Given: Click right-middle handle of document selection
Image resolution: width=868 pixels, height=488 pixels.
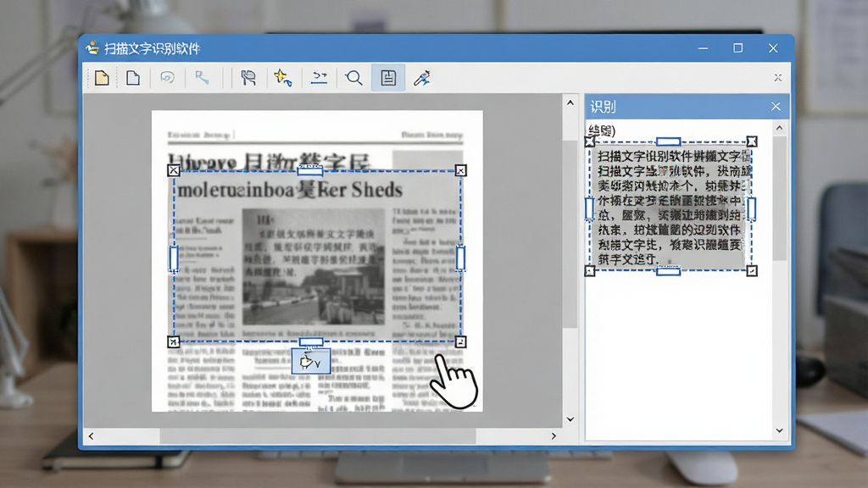Looking at the screenshot, I should (x=460, y=258).
